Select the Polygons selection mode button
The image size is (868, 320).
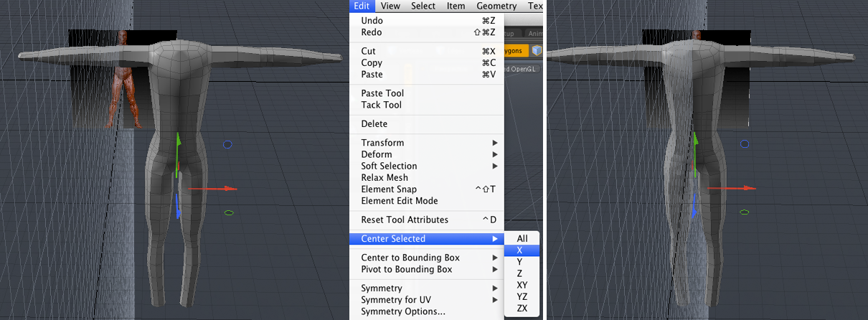click(x=514, y=51)
